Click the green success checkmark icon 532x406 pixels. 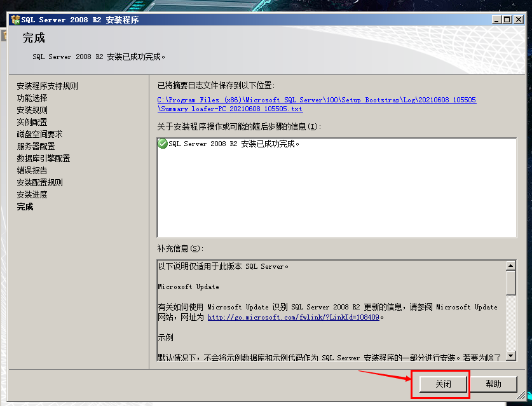(163, 144)
